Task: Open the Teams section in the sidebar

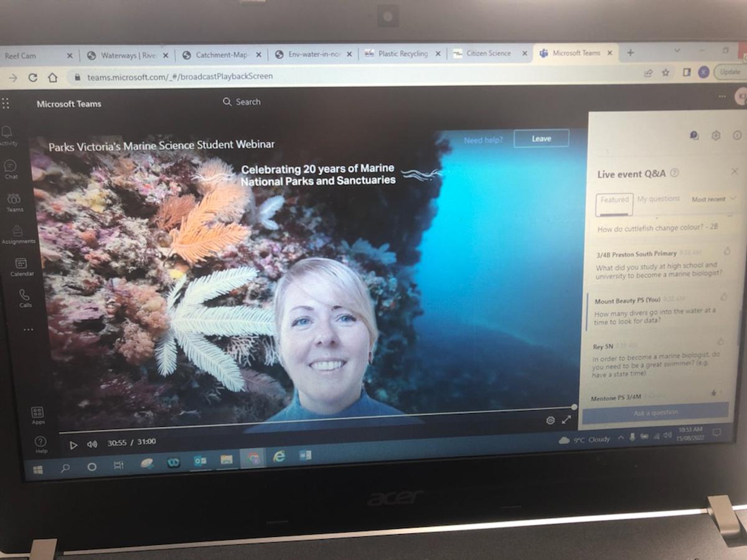Action: coord(14,202)
